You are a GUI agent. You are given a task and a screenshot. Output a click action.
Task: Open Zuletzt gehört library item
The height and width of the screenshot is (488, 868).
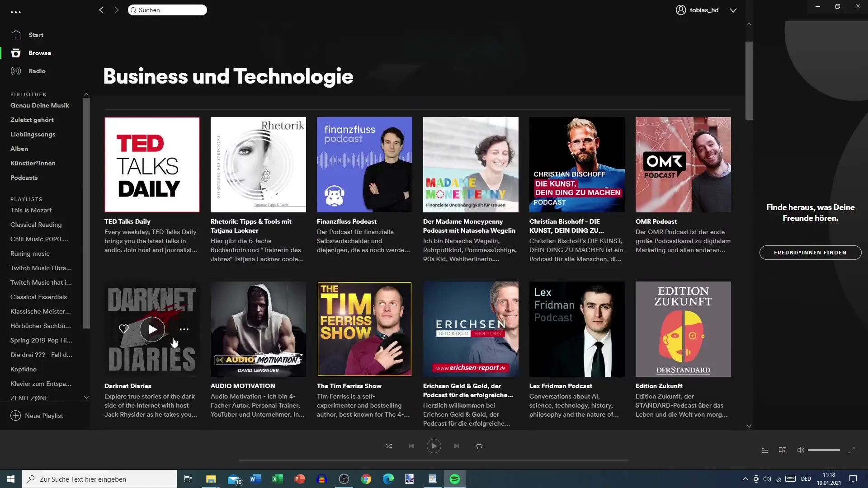coord(32,120)
